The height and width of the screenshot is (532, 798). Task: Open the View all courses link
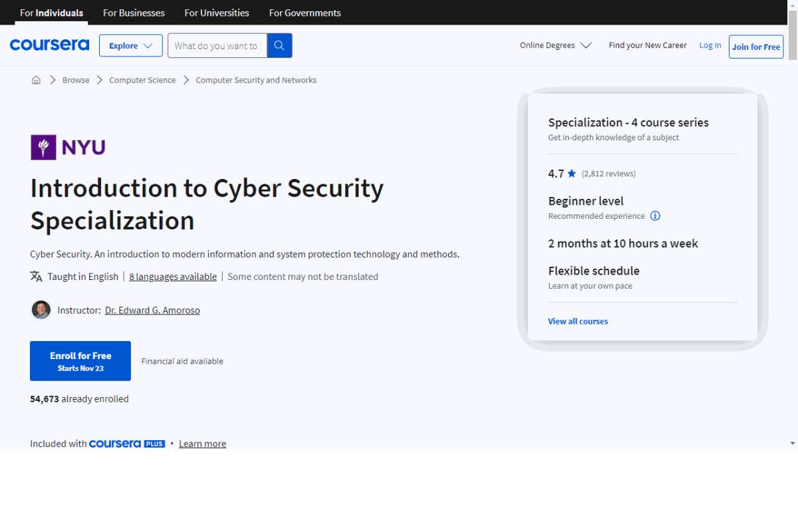tap(577, 321)
